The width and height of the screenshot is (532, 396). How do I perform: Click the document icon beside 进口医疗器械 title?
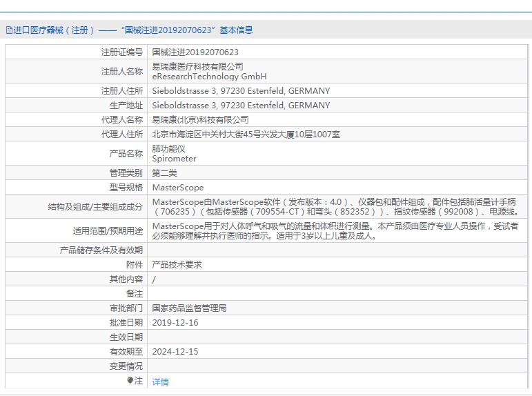point(9,30)
